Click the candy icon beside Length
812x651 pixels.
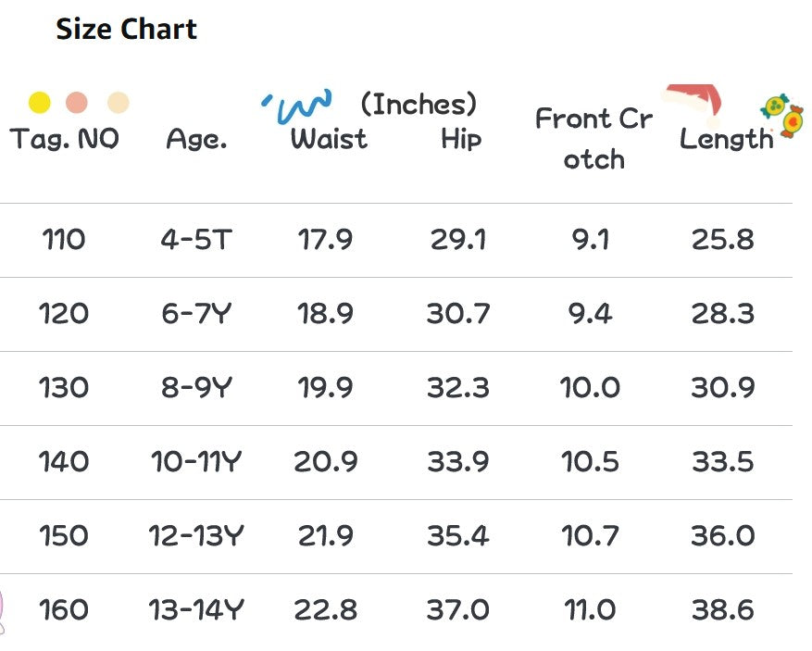pos(781,116)
